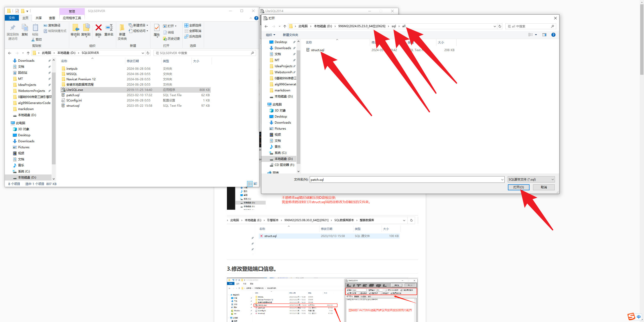Open the Application Tools (应用程序工具) tab
This screenshot has height=322, width=644.
(x=72, y=18)
